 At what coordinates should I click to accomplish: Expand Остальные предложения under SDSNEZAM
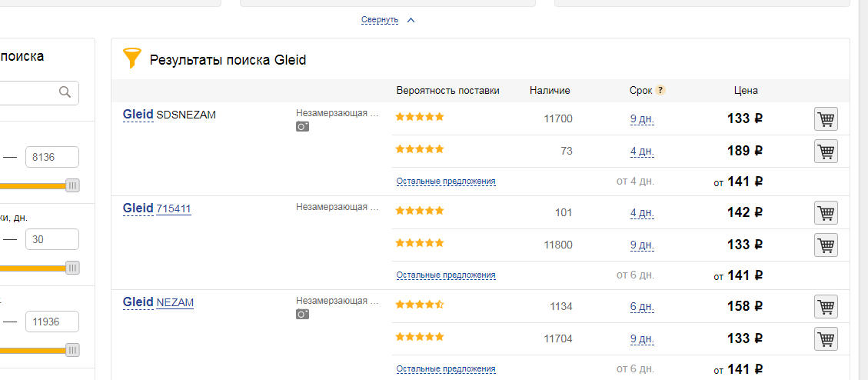coord(446,181)
